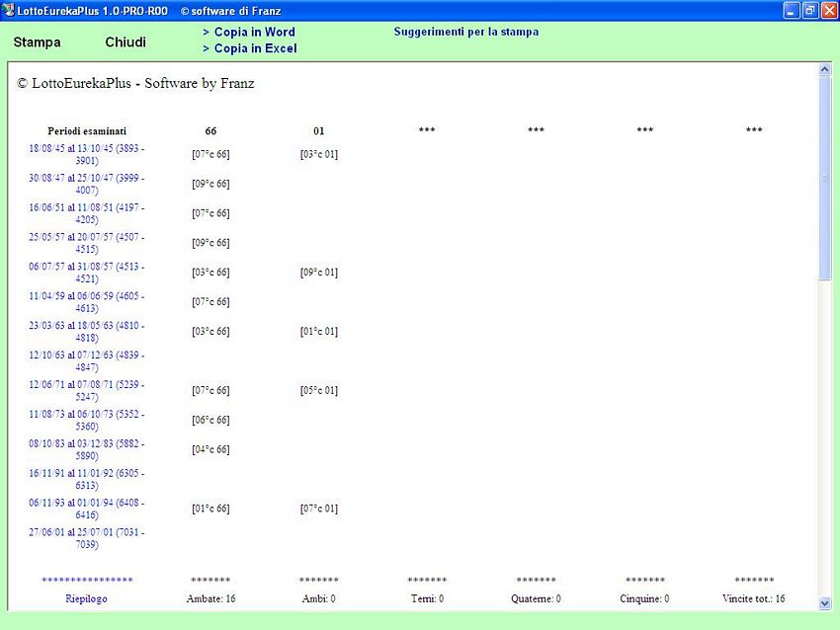Minimize the LottoEurekaPlus window
The height and width of the screenshot is (630, 840).
(x=792, y=10)
